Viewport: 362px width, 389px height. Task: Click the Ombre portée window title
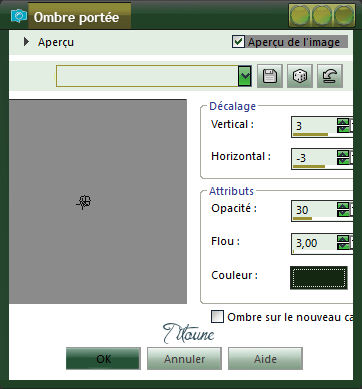[x=76, y=17]
